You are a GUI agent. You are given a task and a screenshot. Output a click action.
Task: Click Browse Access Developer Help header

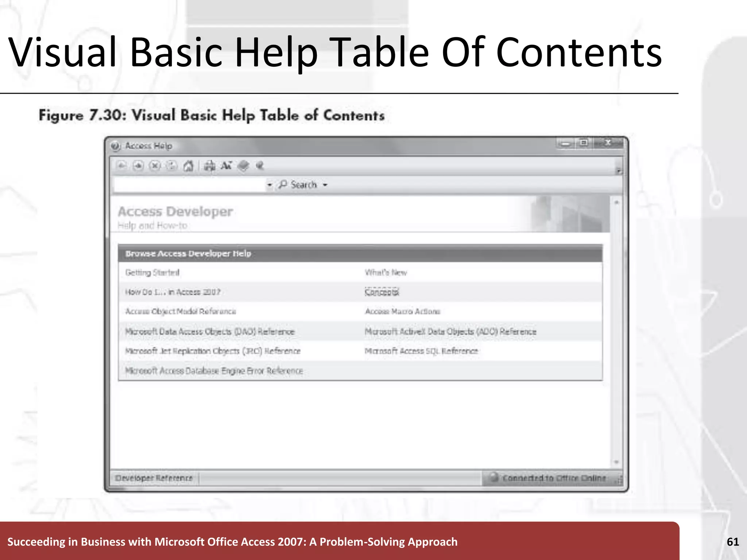[x=188, y=253]
